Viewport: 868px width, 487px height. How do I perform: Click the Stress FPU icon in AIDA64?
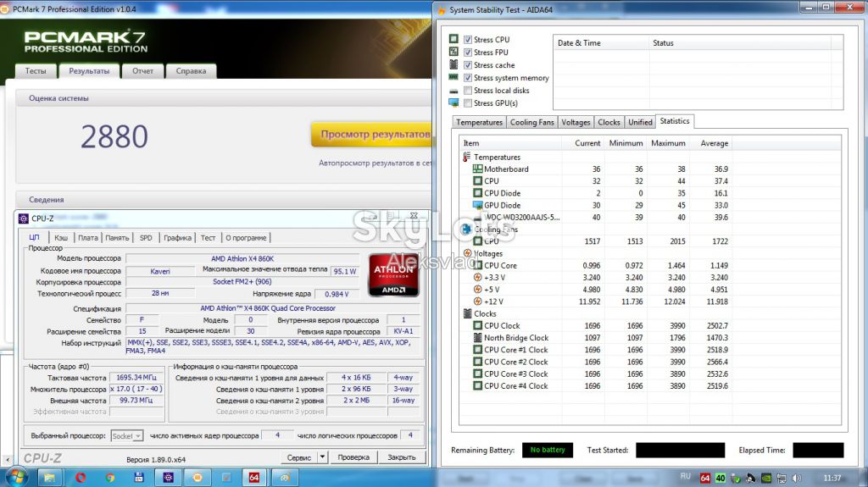453,52
